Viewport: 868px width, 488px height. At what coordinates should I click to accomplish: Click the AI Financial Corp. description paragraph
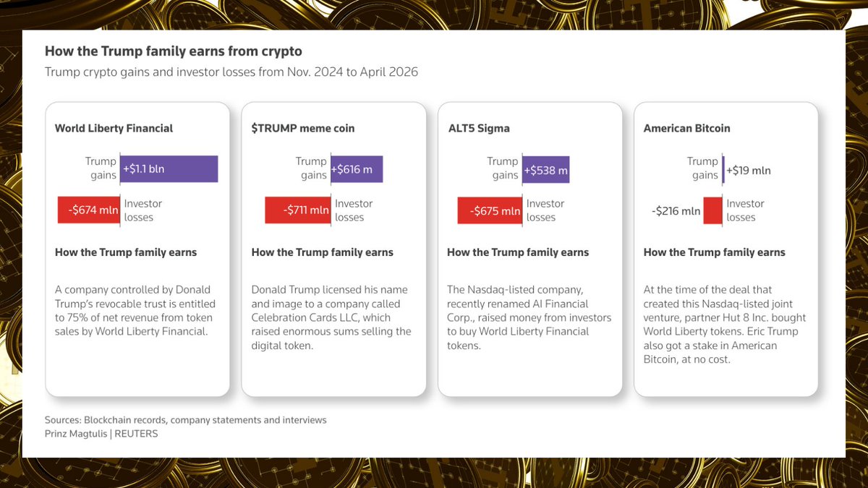529,317
